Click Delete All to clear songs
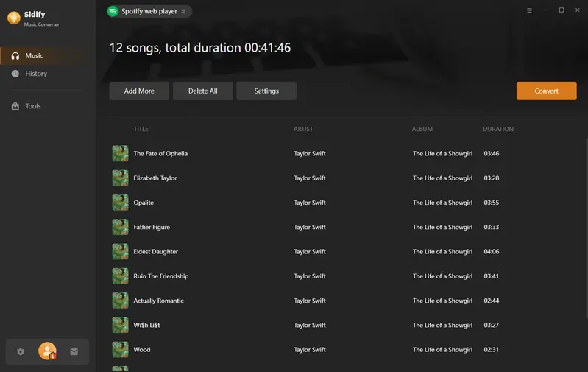 [203, 91]
